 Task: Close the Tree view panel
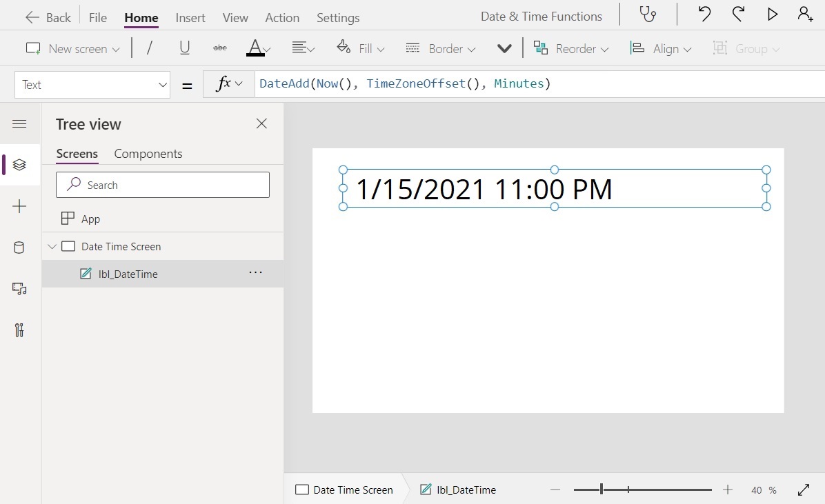261,123
